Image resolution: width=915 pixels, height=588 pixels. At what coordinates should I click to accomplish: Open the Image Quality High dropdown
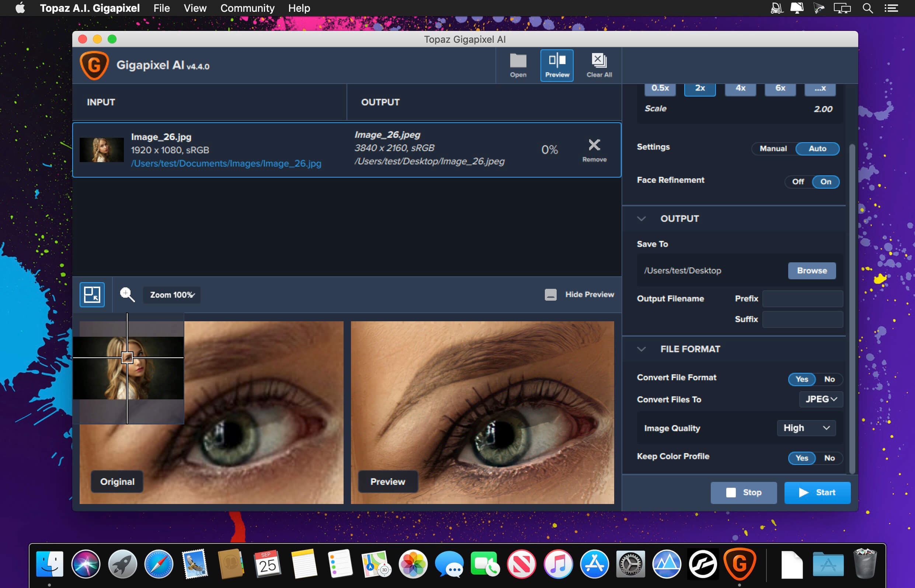[808, 427]
